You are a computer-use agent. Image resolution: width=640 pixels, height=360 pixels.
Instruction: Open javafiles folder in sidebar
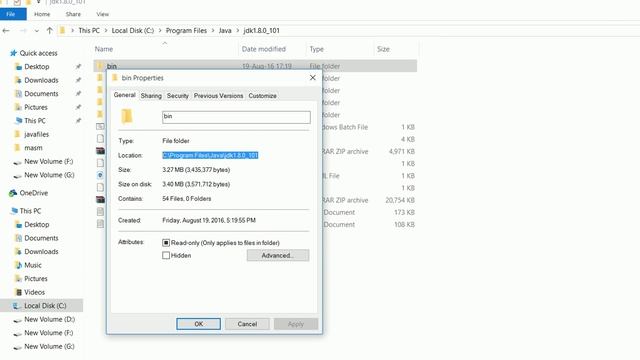pyautogui.click(x=36, y=134)
